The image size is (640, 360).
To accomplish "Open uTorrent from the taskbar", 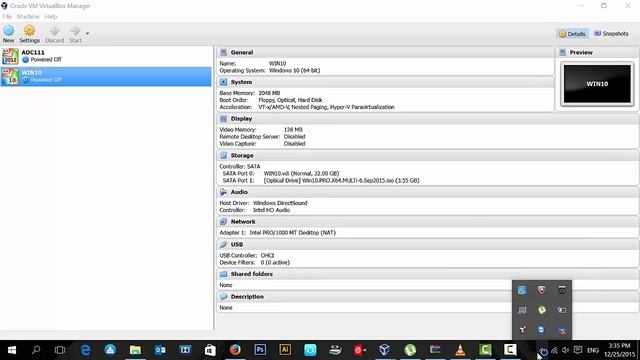I will click(409, 350).
